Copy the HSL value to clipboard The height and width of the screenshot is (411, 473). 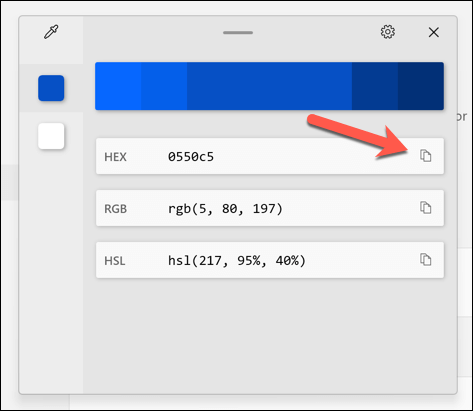pos(426,259)
